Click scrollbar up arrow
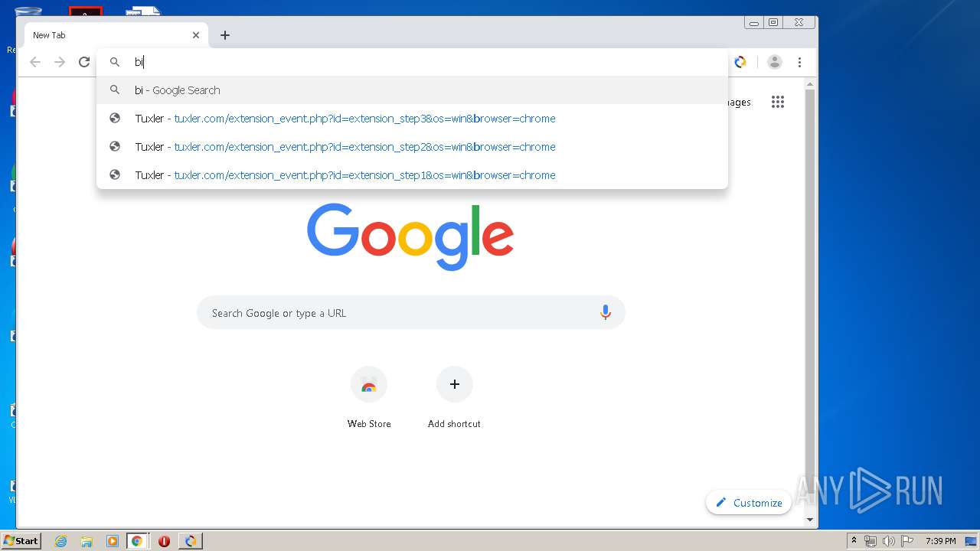This screenshot has height=551, width=980. click(810, 84)
